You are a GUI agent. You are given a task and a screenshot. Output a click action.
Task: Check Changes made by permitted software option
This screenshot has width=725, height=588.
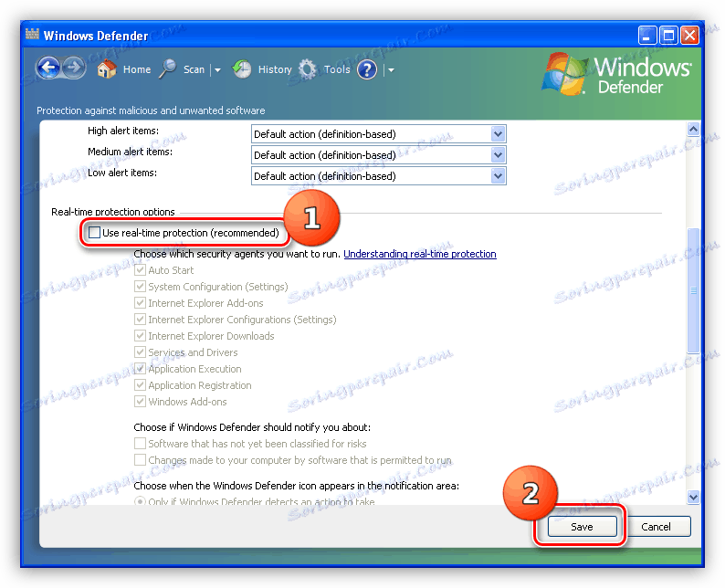pyautogui.click(x=140, y=460)
